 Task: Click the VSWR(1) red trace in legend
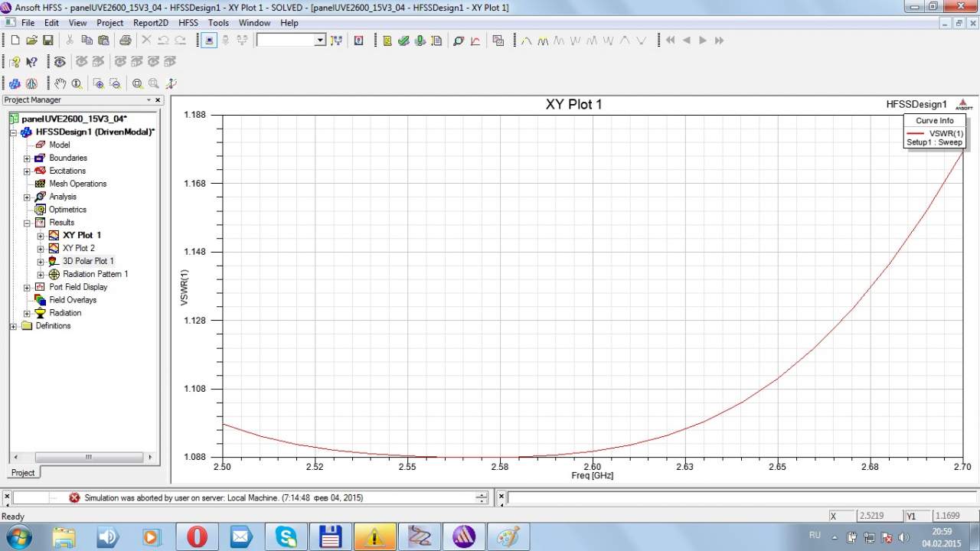tap(916, 133)
